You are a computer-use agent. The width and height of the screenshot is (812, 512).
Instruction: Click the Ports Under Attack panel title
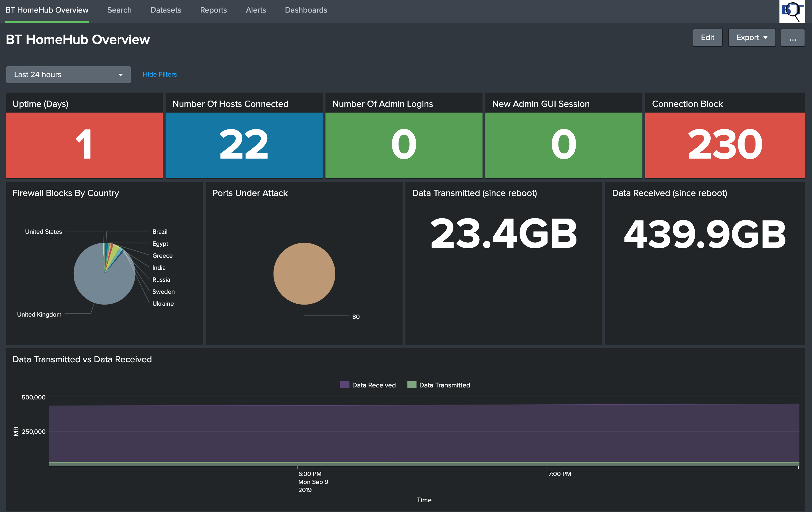coord(250,193)
